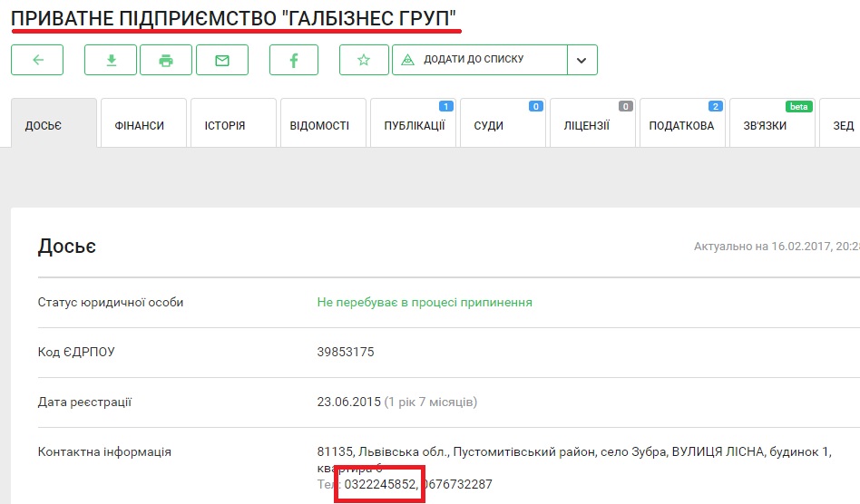Switch to the Фінанси tab

click(140, 125)
